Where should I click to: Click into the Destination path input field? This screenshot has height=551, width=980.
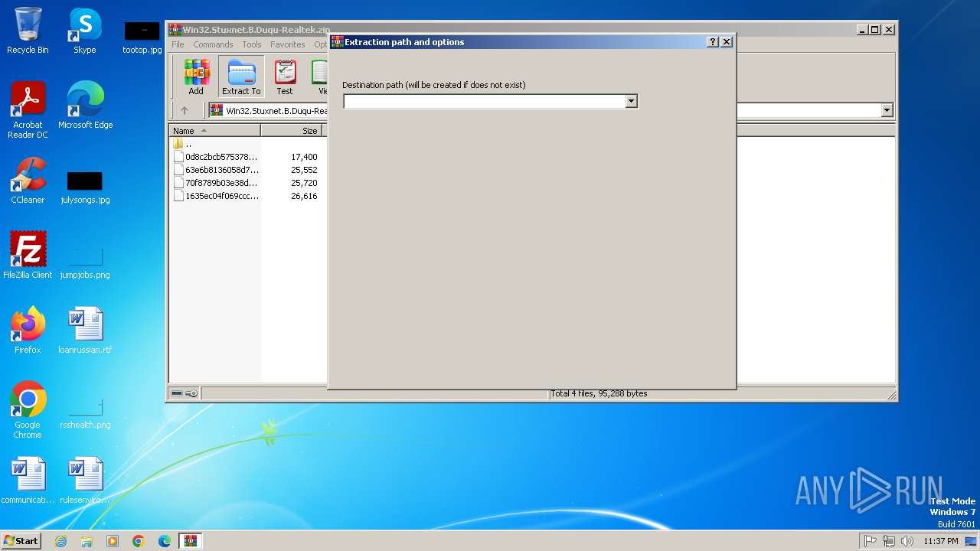click(x=485, y=101)
